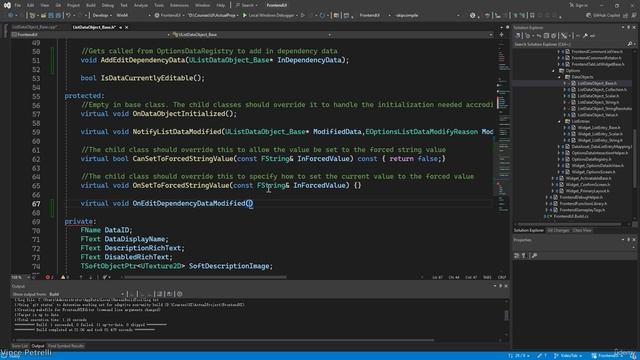Click warnings triangle indicator in editor strip

(64, 277)
